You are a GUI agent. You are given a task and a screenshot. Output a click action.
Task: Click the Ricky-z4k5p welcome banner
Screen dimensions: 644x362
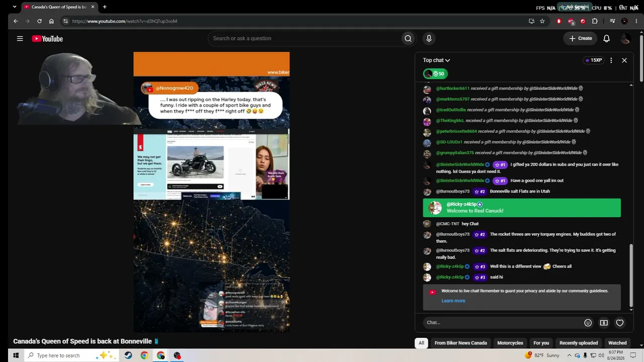tap(522, 208)
